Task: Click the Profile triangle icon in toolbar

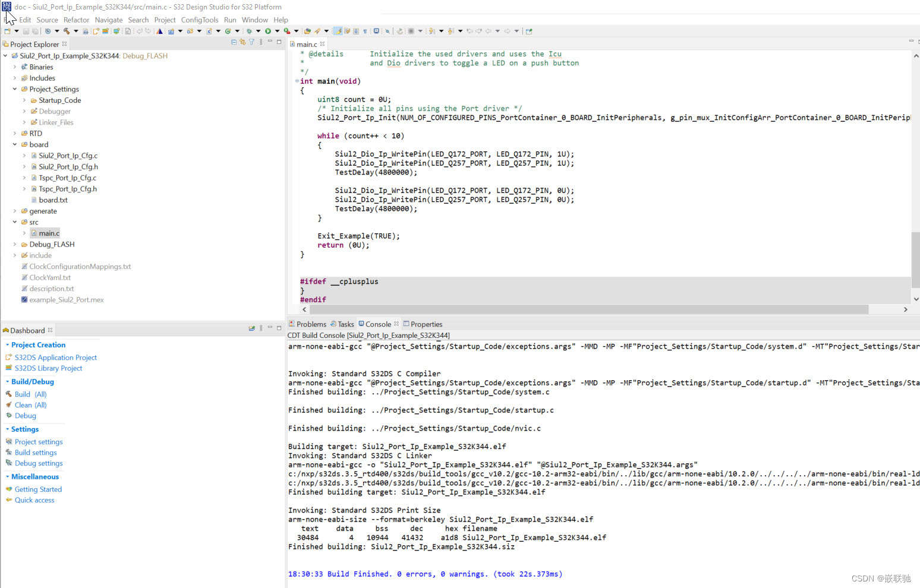Action: pyautogui.click(x=159, y=31)
